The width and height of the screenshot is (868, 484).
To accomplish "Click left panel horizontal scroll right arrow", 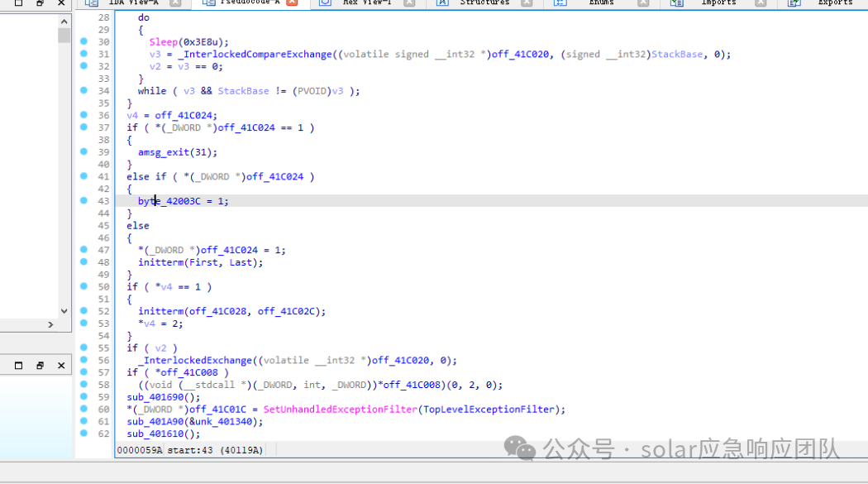I will pyautogui.click(x=50, y=324).
